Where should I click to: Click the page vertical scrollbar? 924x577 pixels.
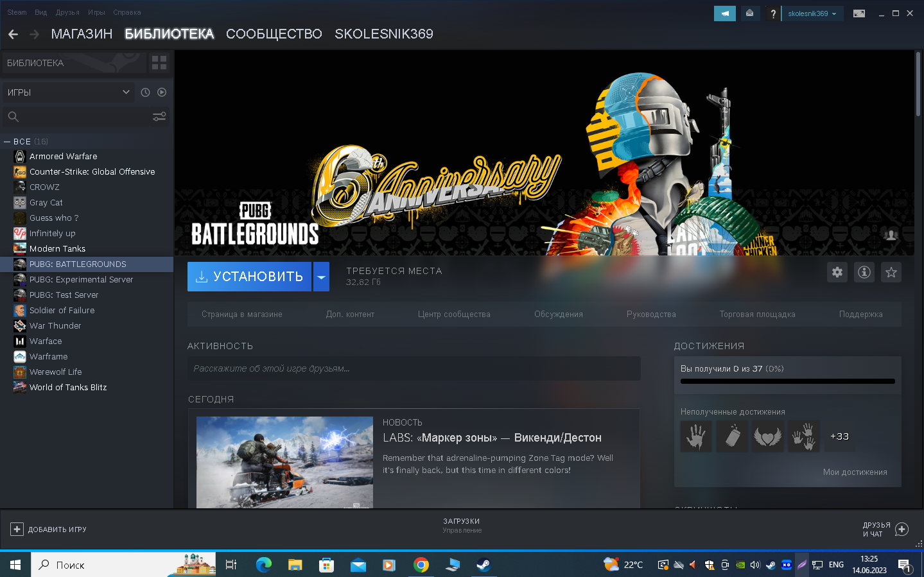[918, 83]
